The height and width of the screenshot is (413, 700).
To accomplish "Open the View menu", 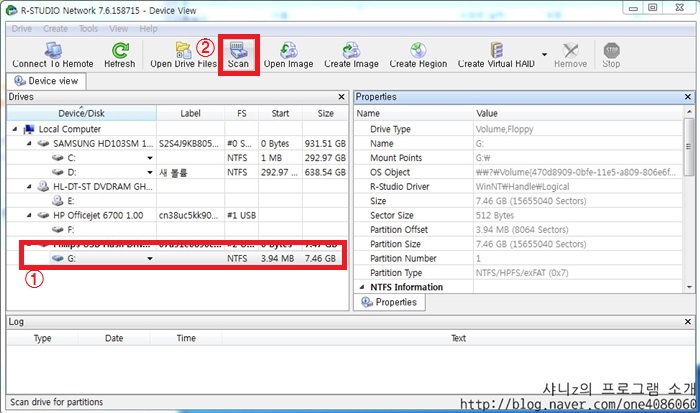I will pos(118,29).
